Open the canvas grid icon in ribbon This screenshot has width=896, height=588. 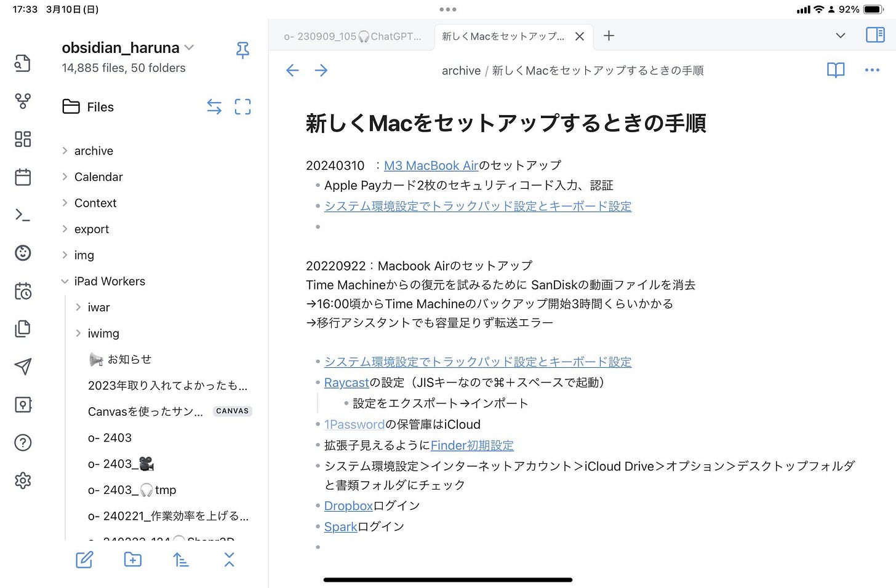(23, 139)
